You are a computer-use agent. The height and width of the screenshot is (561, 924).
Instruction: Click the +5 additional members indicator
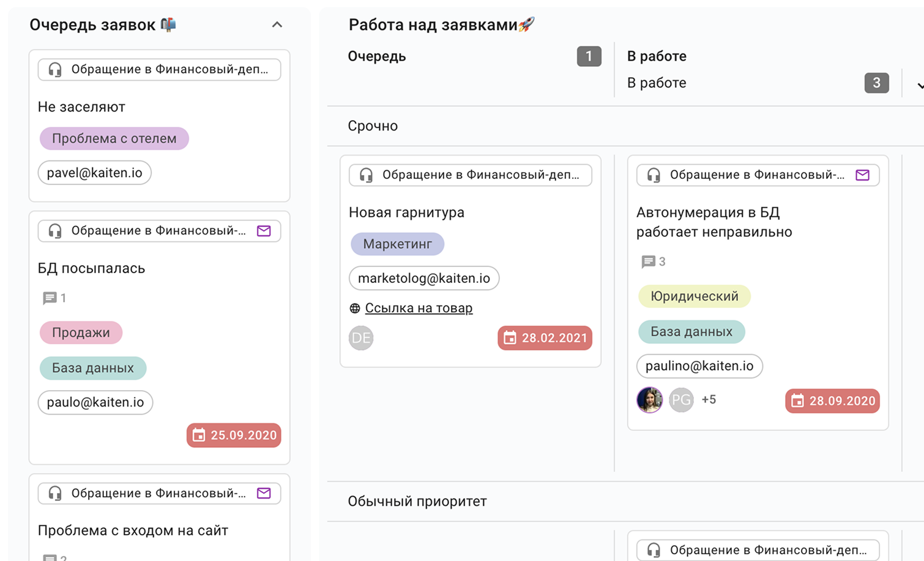point(709,400)
